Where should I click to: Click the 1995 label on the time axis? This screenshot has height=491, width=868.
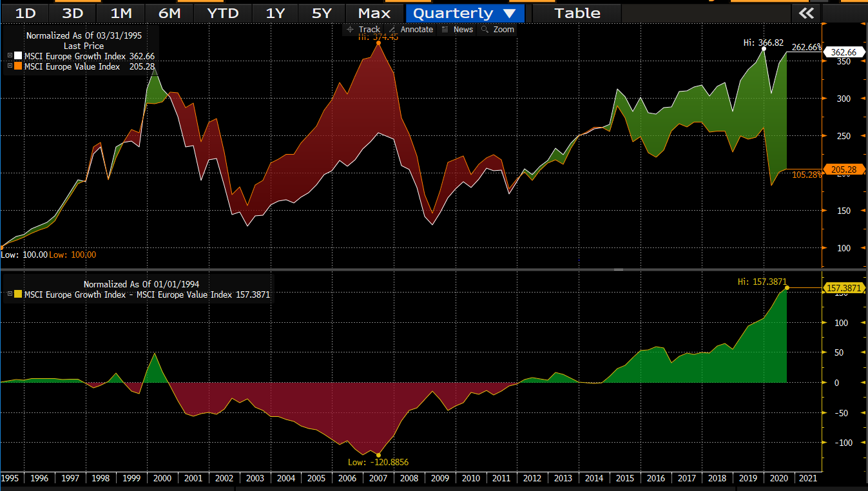[x=10, y=478]
